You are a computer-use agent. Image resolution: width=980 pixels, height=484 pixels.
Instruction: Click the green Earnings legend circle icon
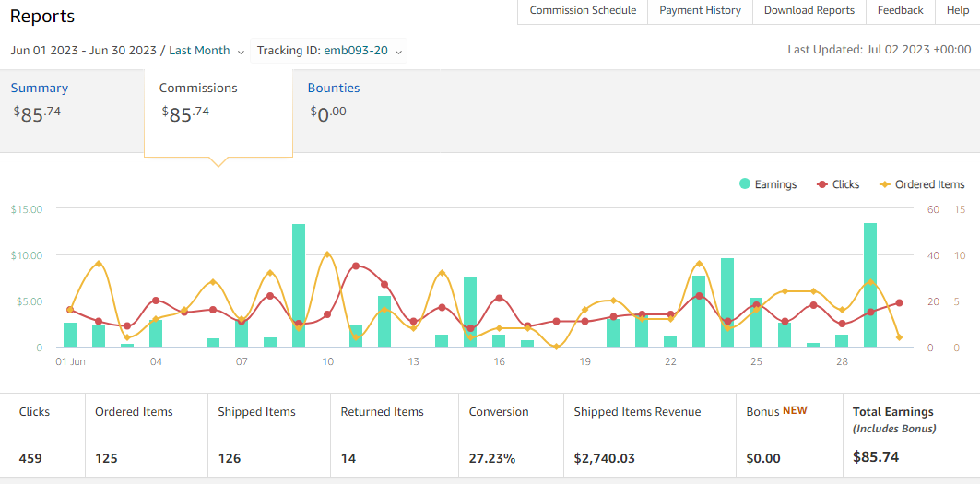tap(745, 184)
